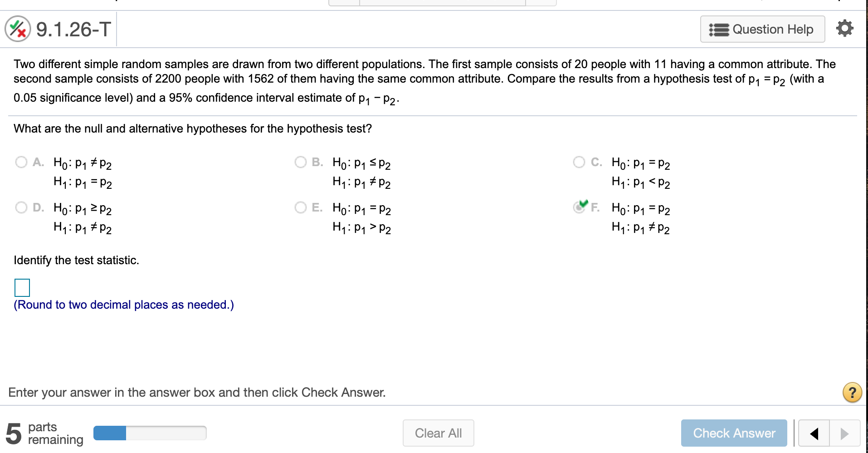Click the Clear All button
The width and height of the screenshot is (868, 453).
[x=438, y=433]
